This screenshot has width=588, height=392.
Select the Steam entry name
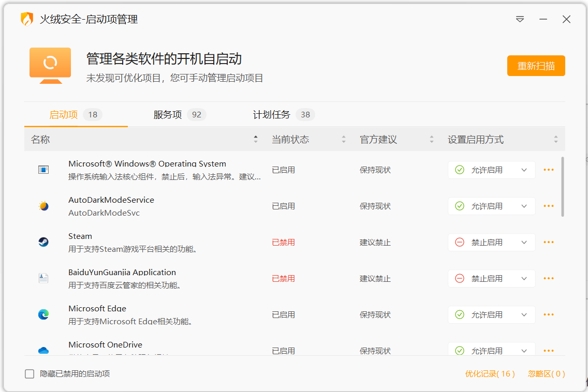click(80, 236)
